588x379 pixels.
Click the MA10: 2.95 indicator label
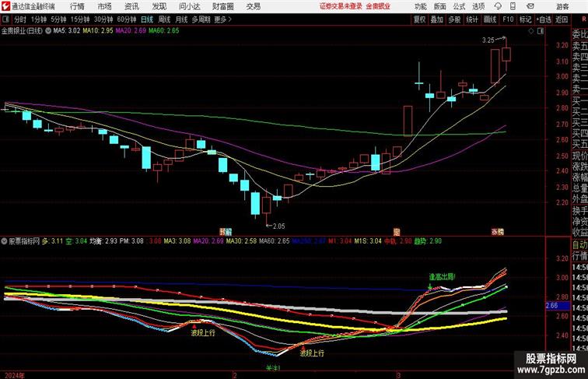pos(98,31)
